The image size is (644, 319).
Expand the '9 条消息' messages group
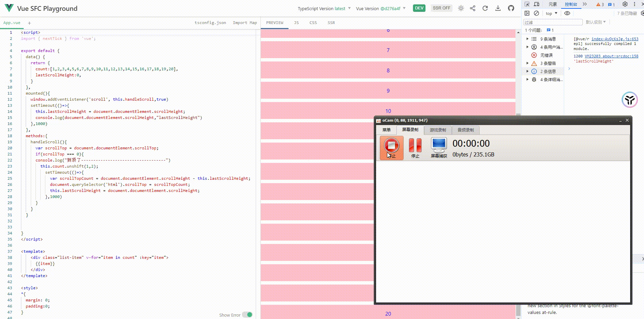click(527, 39)
